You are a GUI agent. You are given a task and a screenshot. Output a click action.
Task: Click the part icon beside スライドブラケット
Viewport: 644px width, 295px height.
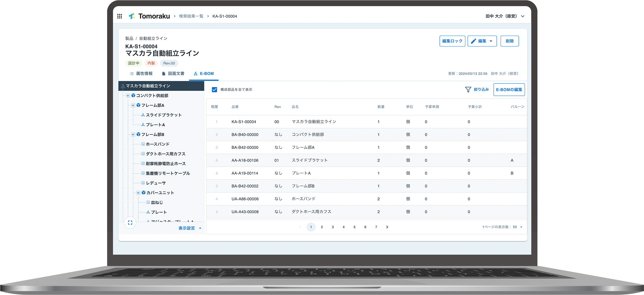142,115
